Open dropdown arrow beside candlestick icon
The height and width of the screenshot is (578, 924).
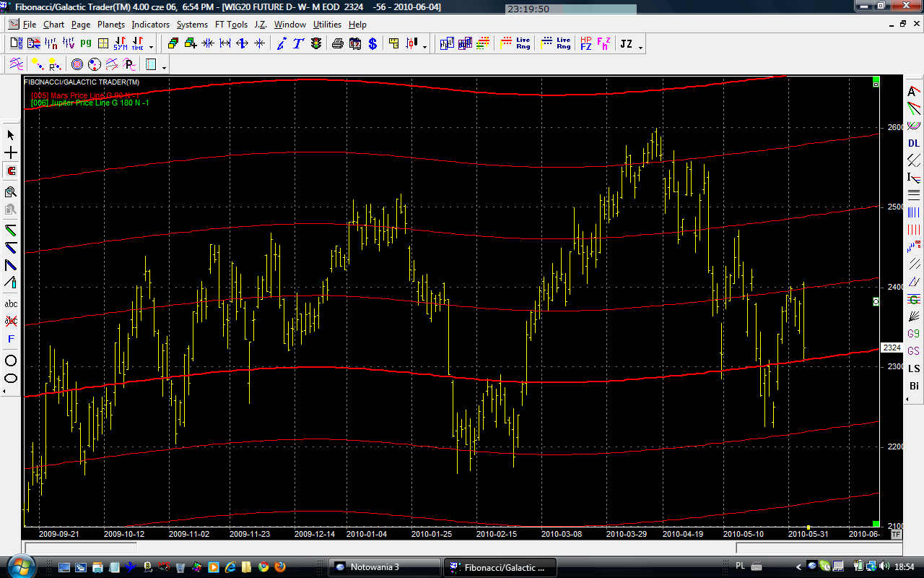tap(424, 46)
